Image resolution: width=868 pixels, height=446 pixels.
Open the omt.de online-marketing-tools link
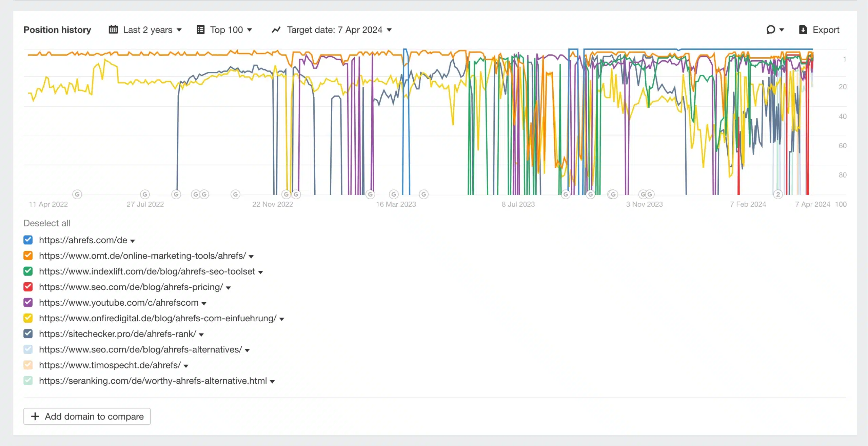click(x=142, y=256)
